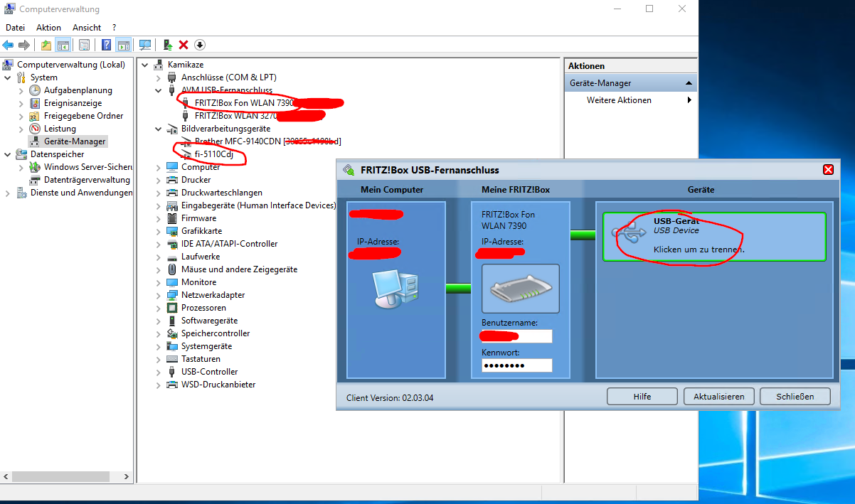The image size is (855, 504).
Task: Select the Laufwerke category
Action: 201,257
